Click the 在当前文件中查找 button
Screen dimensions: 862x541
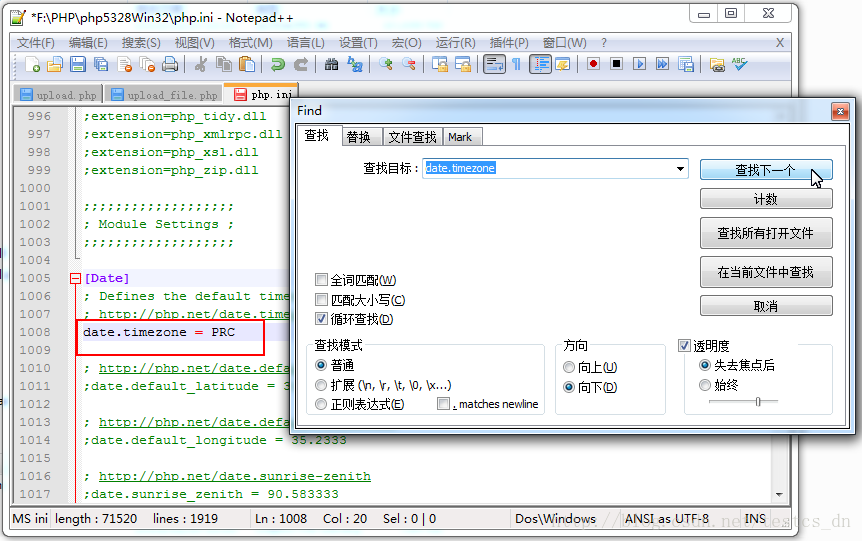(766, 272)
